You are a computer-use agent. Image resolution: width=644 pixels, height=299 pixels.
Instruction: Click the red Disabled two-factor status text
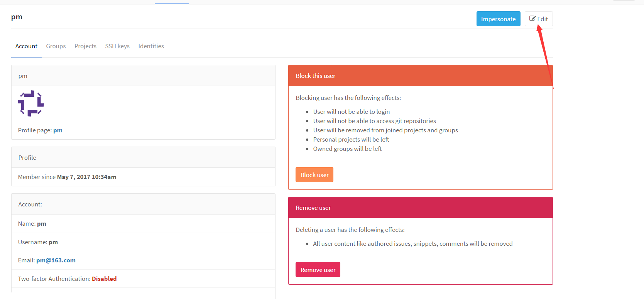(104, 279)
